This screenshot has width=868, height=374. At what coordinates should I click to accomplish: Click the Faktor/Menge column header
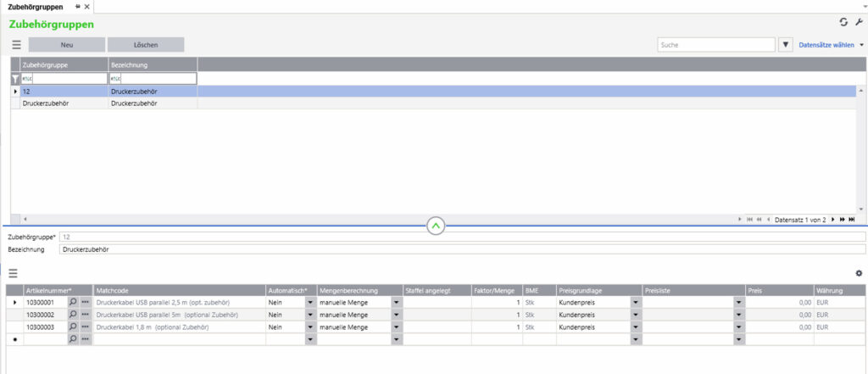click(x=497, y=290)
